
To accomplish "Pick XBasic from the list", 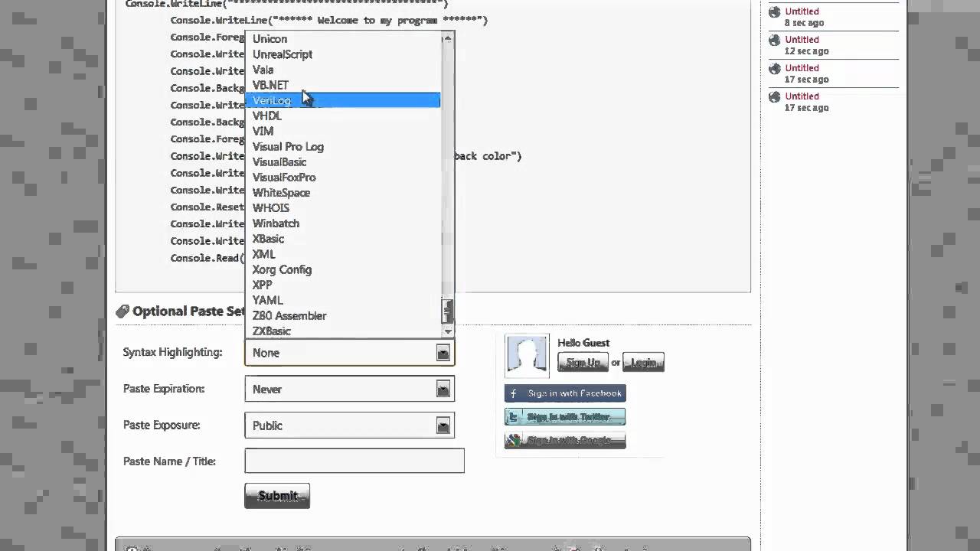I will coord(268,238).
